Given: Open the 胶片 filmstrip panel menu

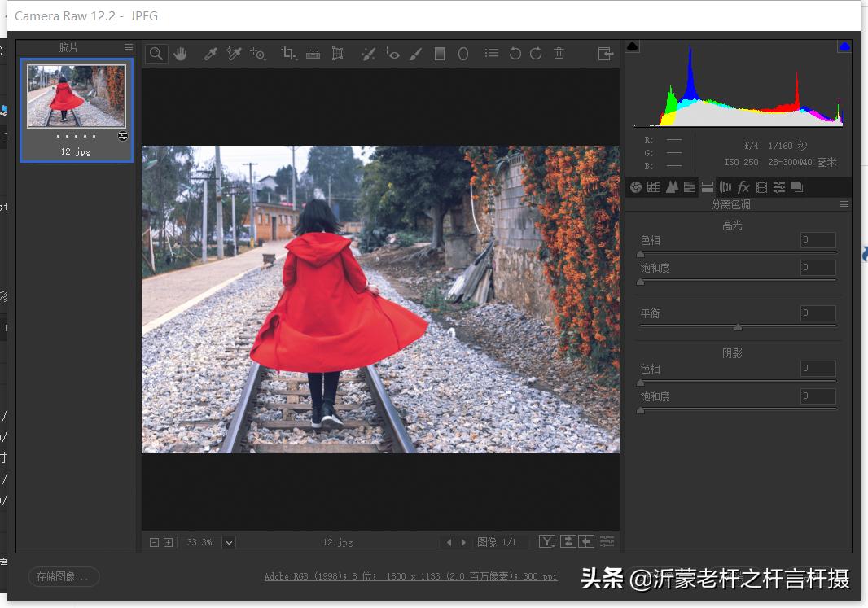Looking at the screenshot, I should pos(129,47).
